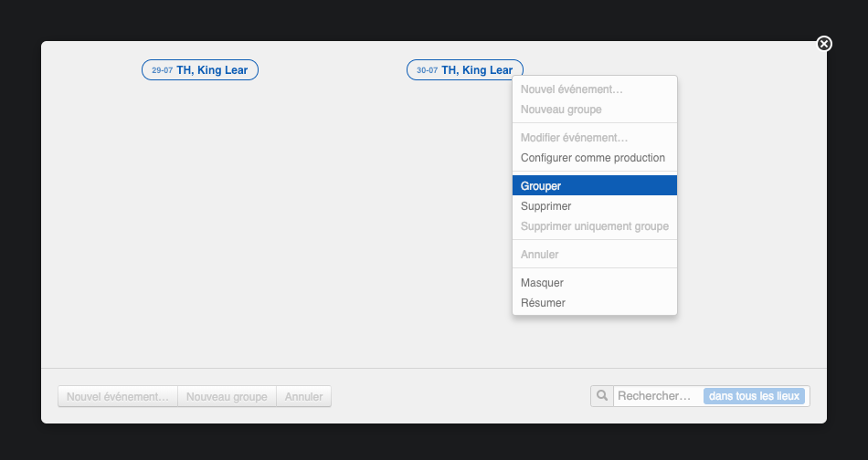Select Modifier événement… menu entry
The width and height of the screenshot is (868, 460).
(x=575, y=138)
